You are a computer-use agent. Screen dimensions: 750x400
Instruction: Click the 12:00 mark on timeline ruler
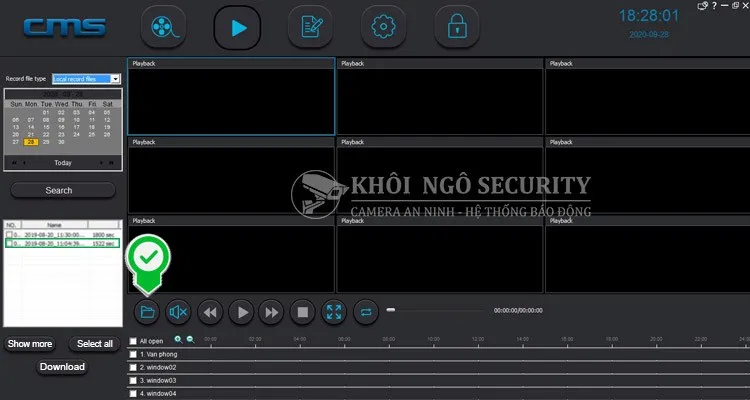point(478,339)
